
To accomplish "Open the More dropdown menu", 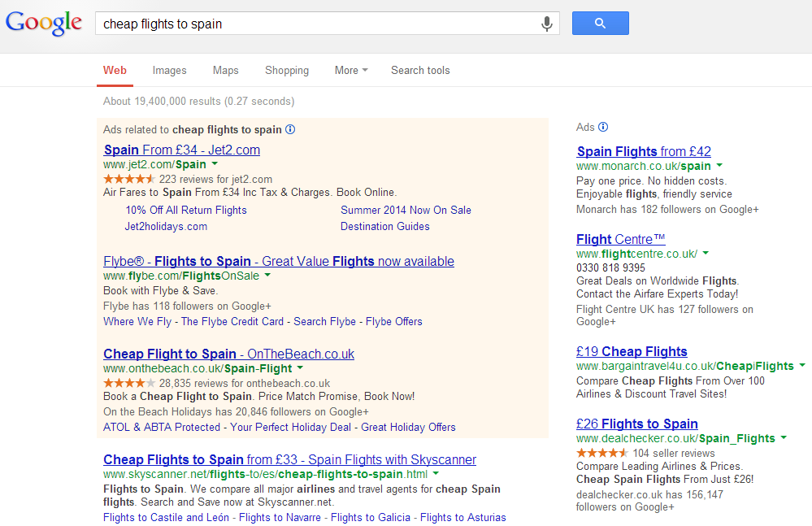I will tap(351, 71).
